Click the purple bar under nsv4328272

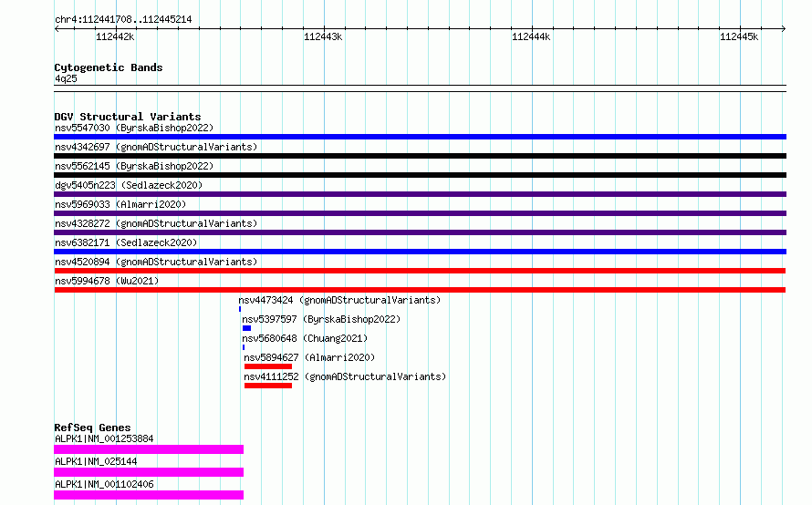(420, 232)
